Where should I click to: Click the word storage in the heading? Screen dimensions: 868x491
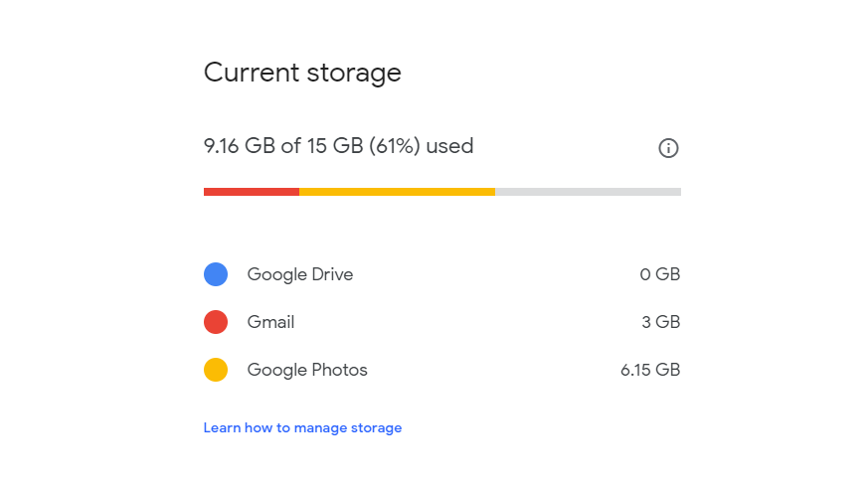[x=354, y=75]
